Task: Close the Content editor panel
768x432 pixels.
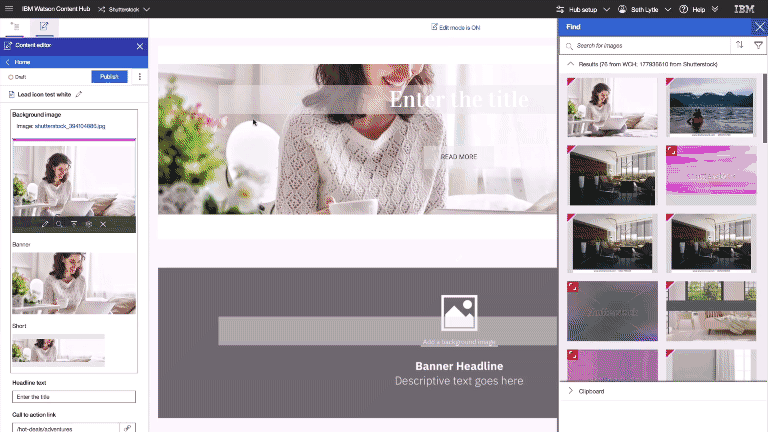Action: coord(140,46)
